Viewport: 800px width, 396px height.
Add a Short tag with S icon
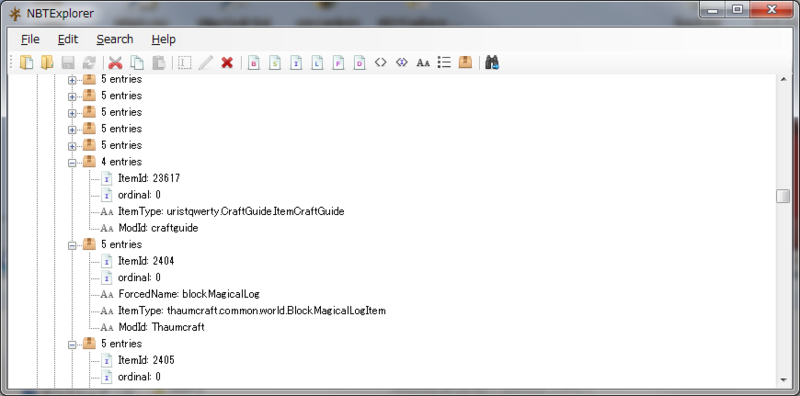point(274,63)
